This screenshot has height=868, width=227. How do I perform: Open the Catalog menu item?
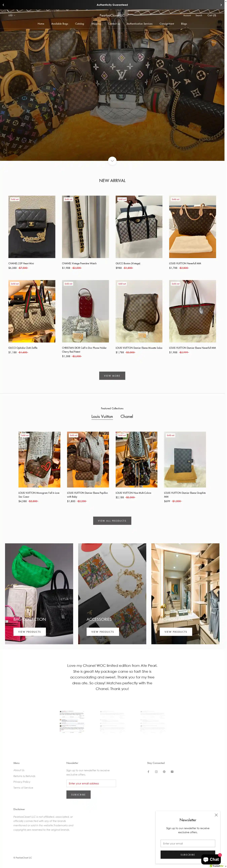click(x=80, y=24)
